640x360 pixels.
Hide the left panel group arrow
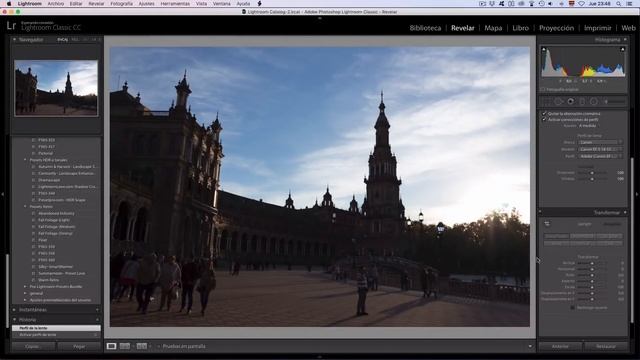point(2,194)
